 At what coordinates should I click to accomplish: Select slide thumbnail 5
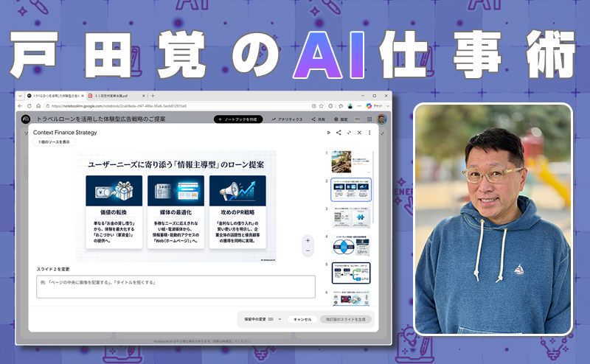coord(351,273)
